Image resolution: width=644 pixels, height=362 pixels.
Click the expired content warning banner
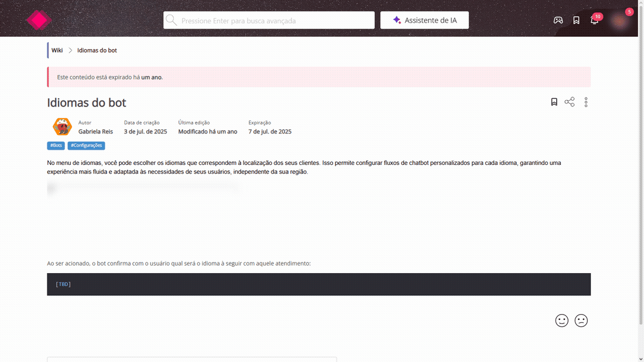coord(318,77)
